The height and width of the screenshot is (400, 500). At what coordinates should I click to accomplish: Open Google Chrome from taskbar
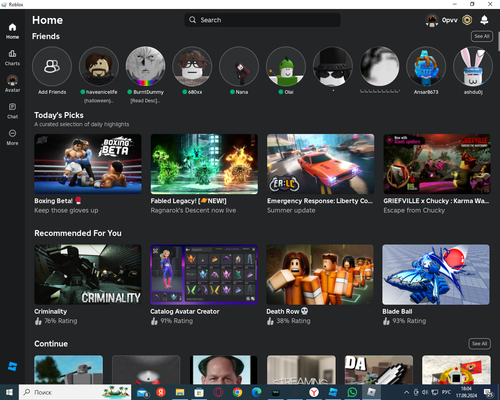pyautogui.click(x=237, y=392)
